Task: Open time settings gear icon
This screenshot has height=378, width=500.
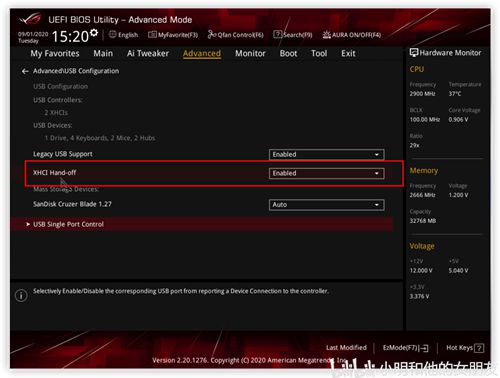Action: (94, 33)
